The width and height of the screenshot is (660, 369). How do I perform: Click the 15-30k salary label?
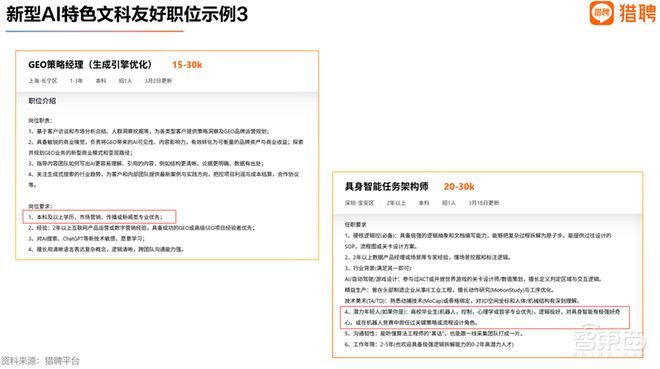187,65
